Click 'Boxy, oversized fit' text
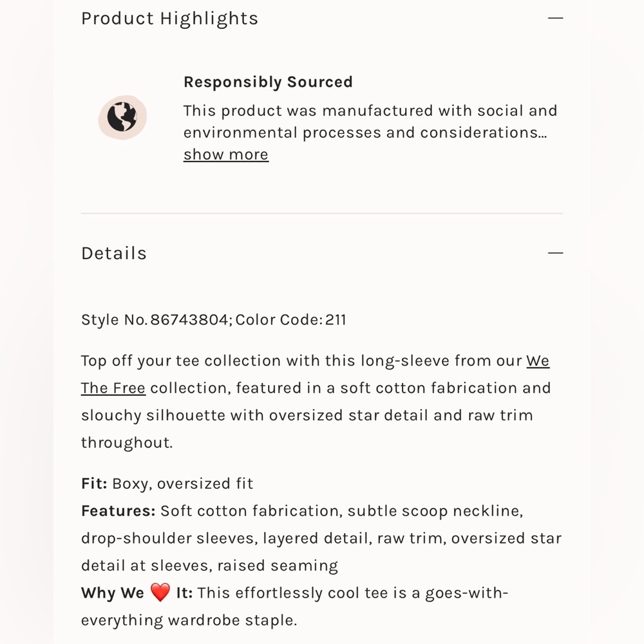Image resolution: width=644 pixels, height=644 pixels. point(183,484)
